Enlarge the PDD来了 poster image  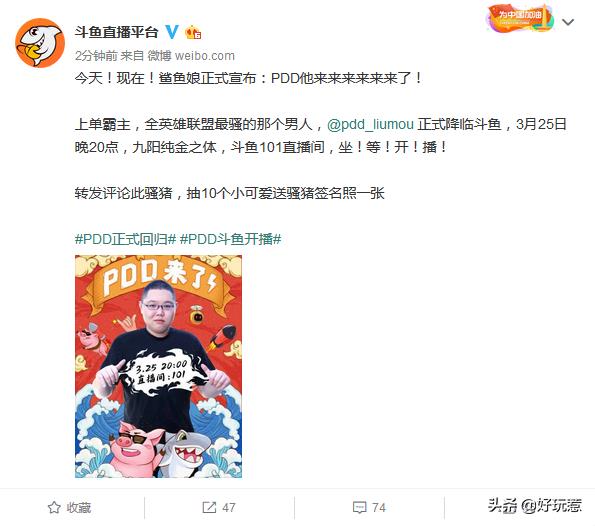point(159,366)
